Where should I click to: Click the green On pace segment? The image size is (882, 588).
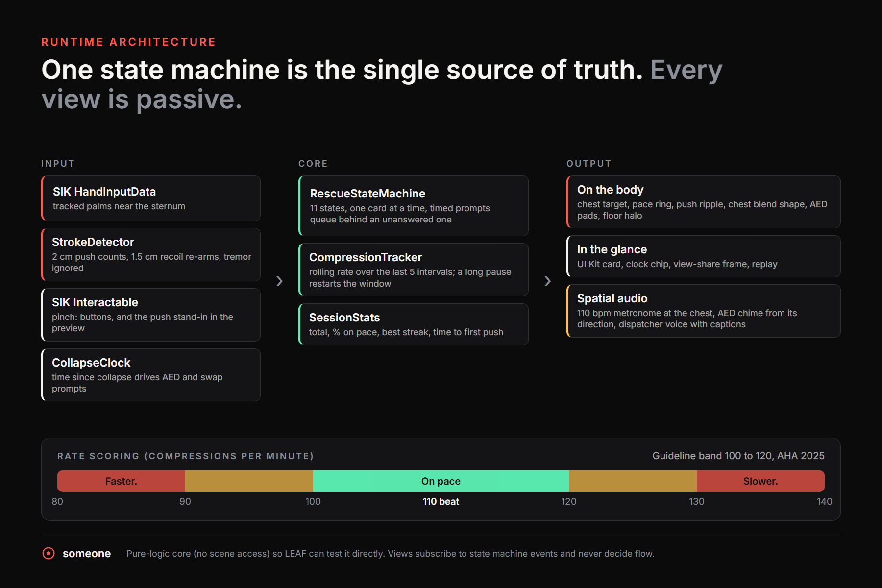[441, 481]
